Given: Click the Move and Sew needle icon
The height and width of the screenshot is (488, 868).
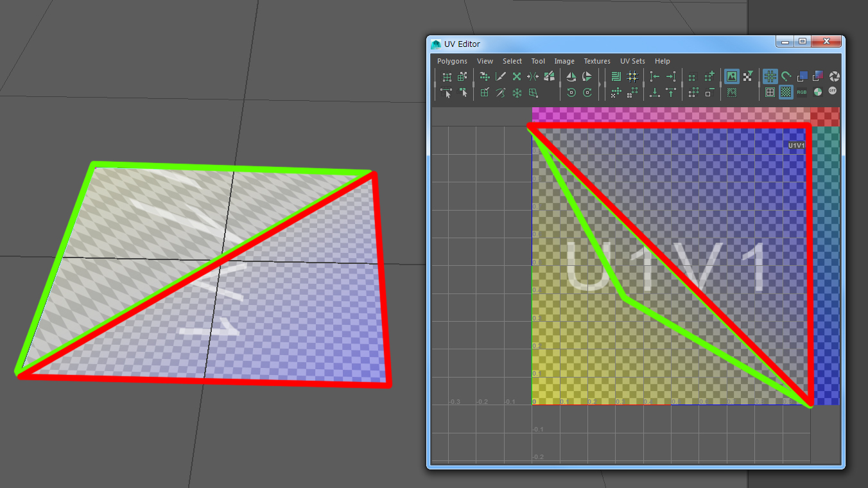Looking at the screenshot, I should click(501, 92).
